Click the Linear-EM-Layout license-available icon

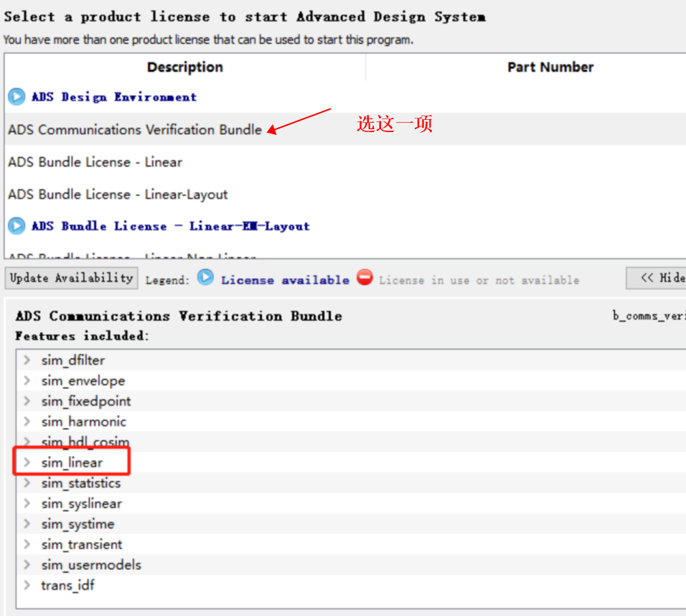(17, 226)
